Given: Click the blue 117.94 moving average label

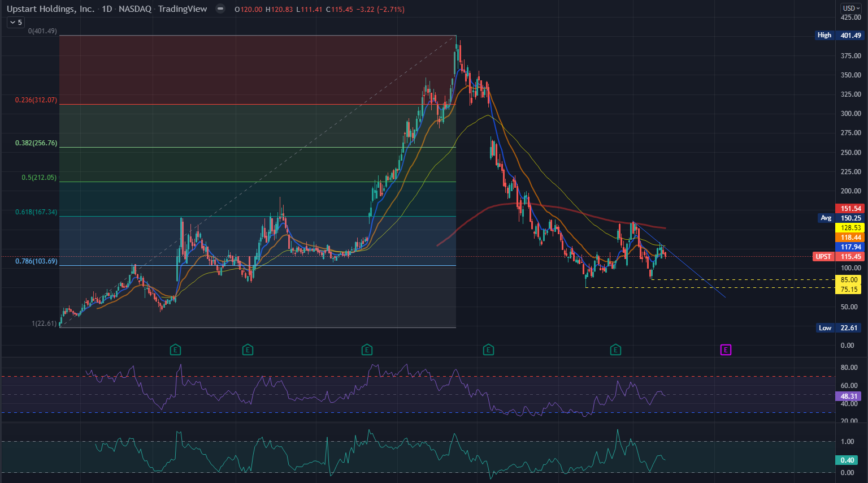Looking at the screenshot, I should [x=849, y=247].
